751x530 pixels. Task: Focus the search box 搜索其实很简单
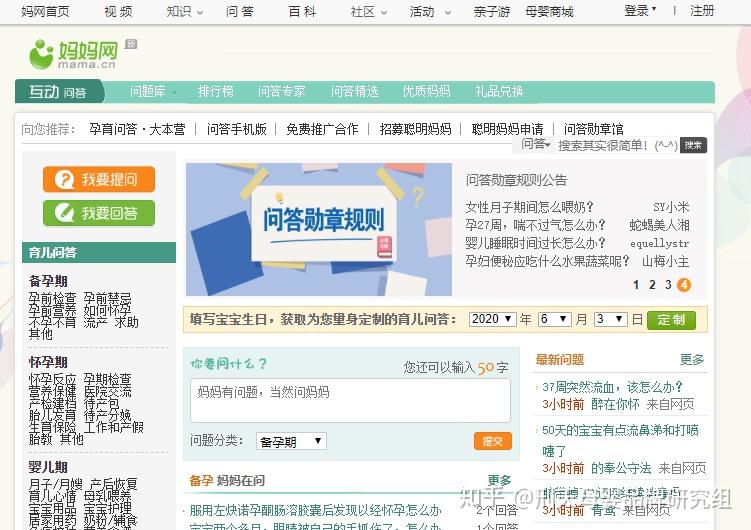[617, 145]
